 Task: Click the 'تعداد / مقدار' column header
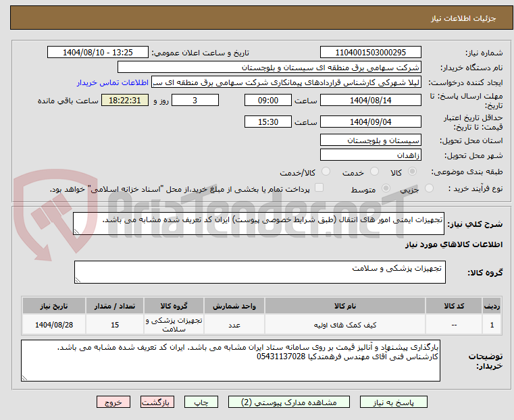pyautogui.click(x=114, y=306)
